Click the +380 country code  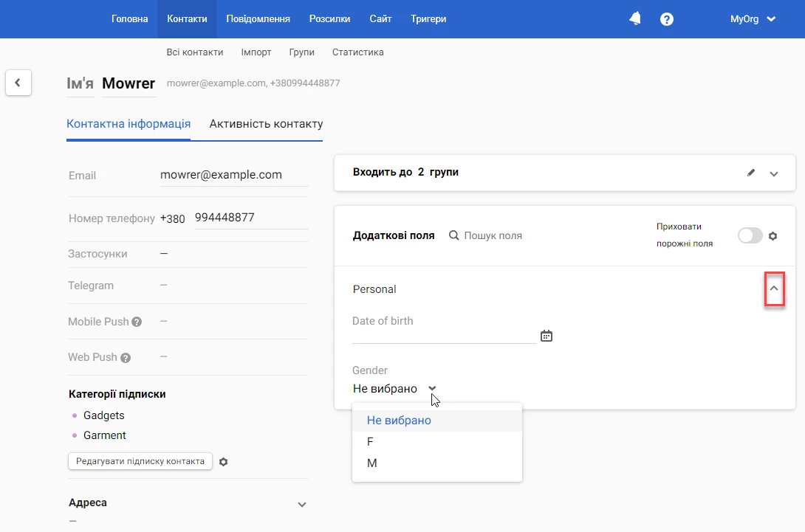pyautogui.click(x=173, y=219)
